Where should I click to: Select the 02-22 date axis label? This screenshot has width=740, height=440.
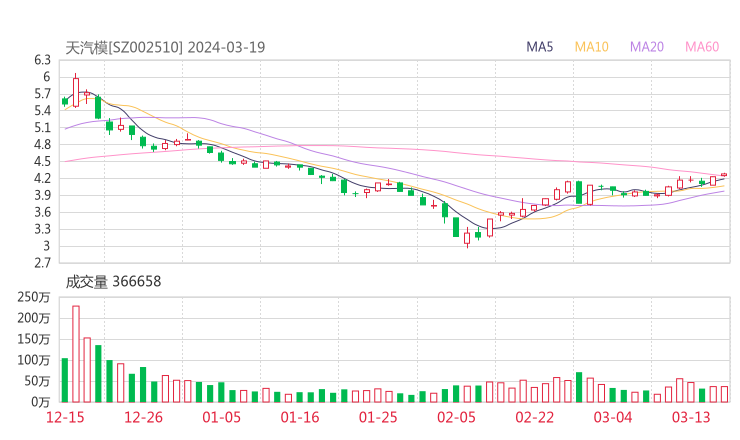click(x=535, y=417)
